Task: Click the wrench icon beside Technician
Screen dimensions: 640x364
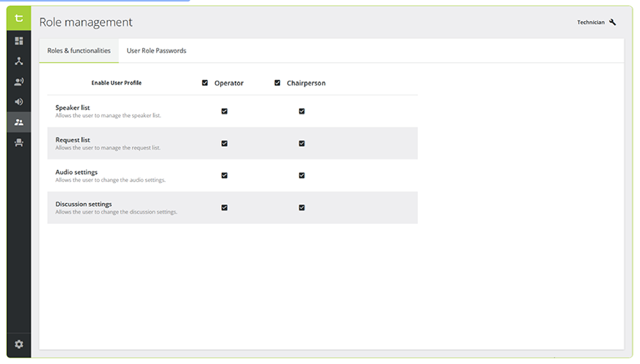Action: tap(612, 22)
